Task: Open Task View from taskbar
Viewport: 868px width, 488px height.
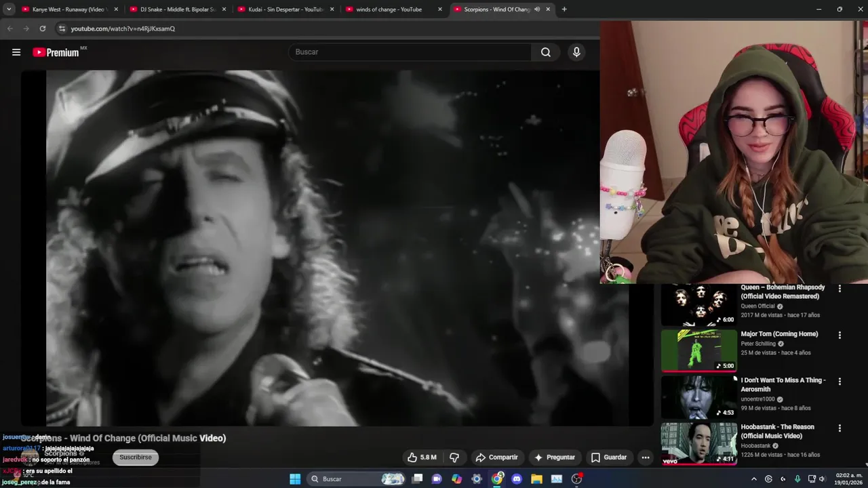Action: tap(418, 479)
